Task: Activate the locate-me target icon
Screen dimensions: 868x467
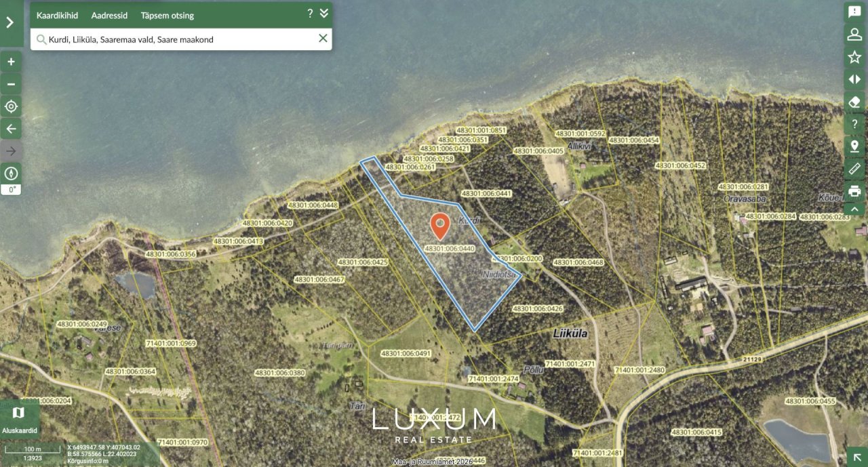Action: pos(11,106)
